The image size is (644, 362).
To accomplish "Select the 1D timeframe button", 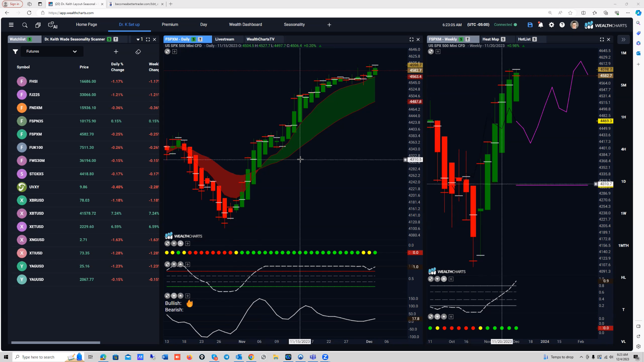I will [624, 182].
